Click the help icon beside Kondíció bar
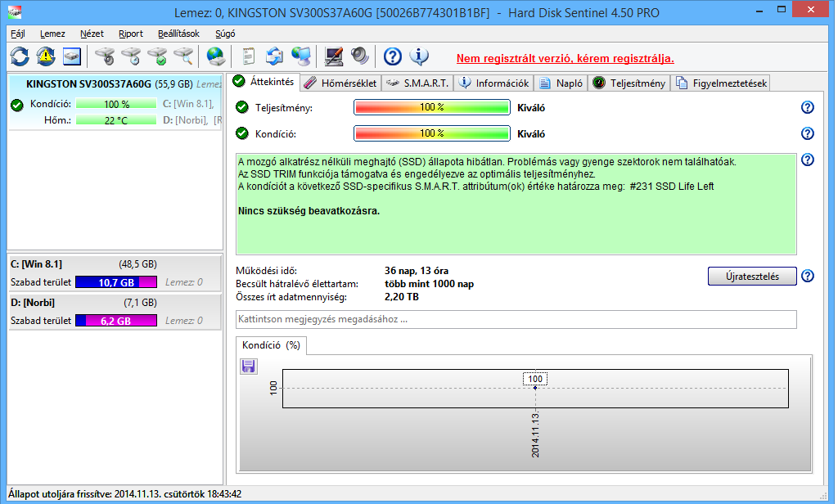This screenshot has width=838, height=504. [x=808, y=133]
